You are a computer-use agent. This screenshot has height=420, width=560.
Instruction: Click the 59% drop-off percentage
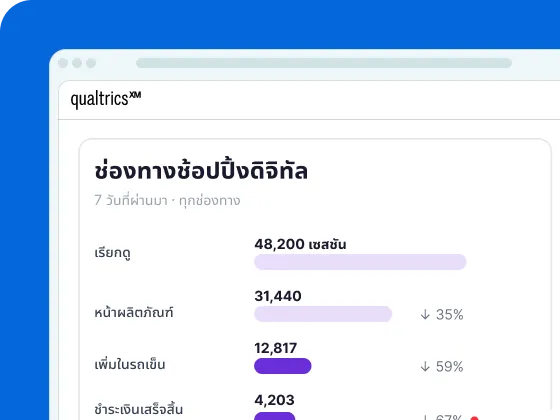tap(450, 366)
